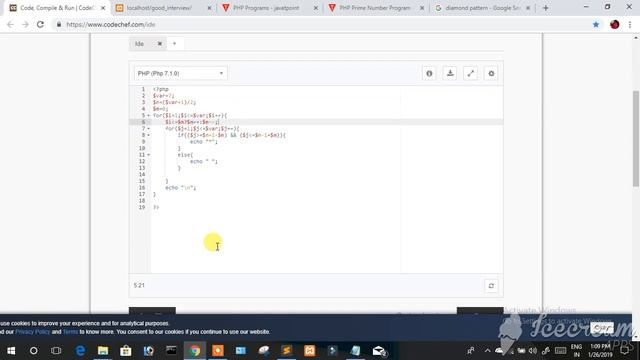
Task: Click the <?php line in editor
Action: [x=161, y=89]
